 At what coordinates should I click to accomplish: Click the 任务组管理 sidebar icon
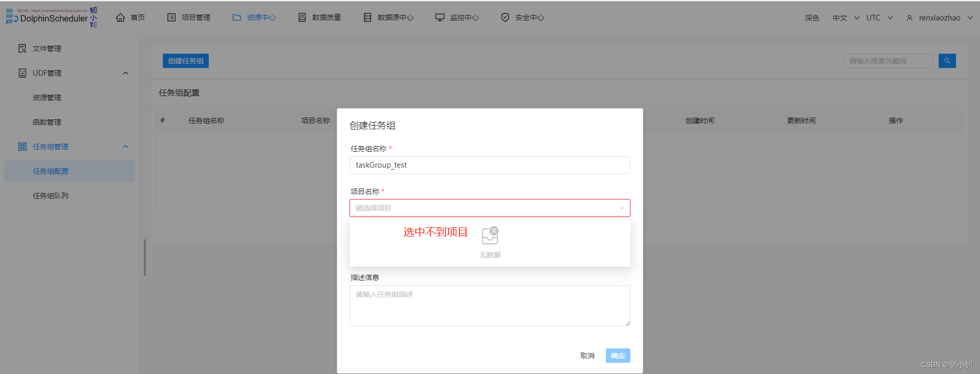click(x=22, y=147)
